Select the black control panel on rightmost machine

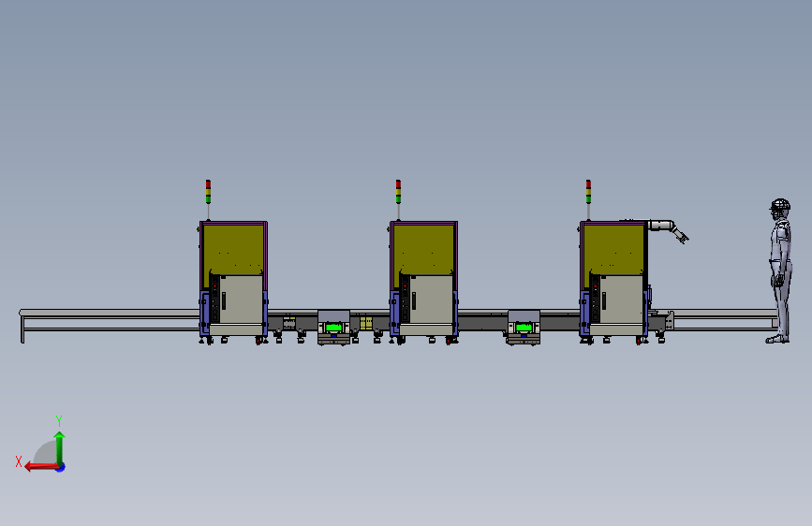point(595,300)
